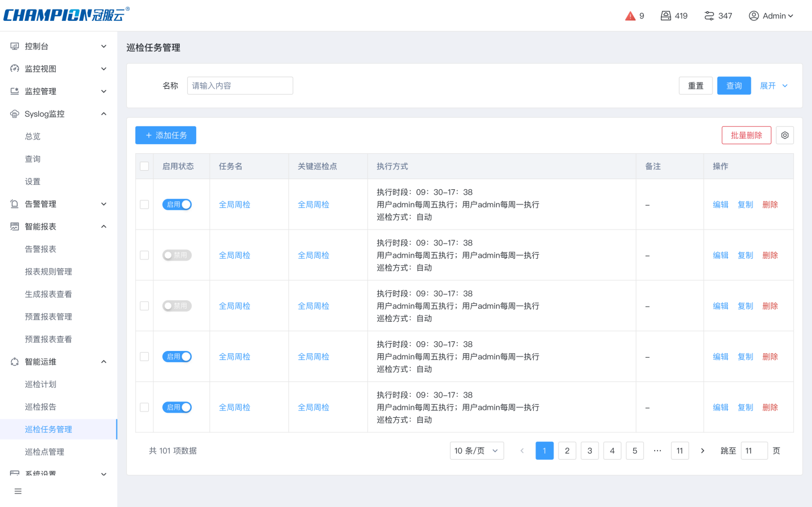The image size is (812, 507).
Task: Expand the 控制台 menu chevron
Action: coord(103,46)
